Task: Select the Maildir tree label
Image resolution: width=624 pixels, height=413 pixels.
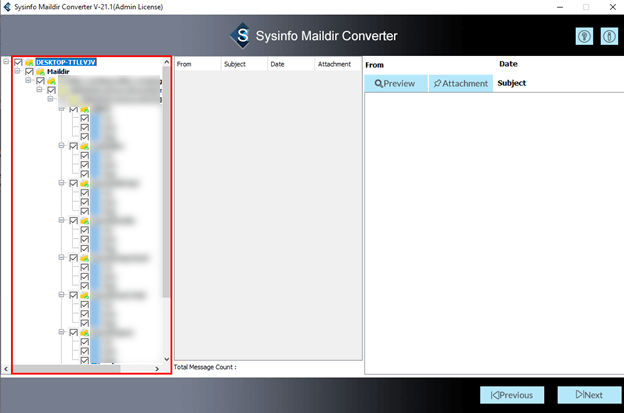Action: pyautogui.click(x=58, y=72)
